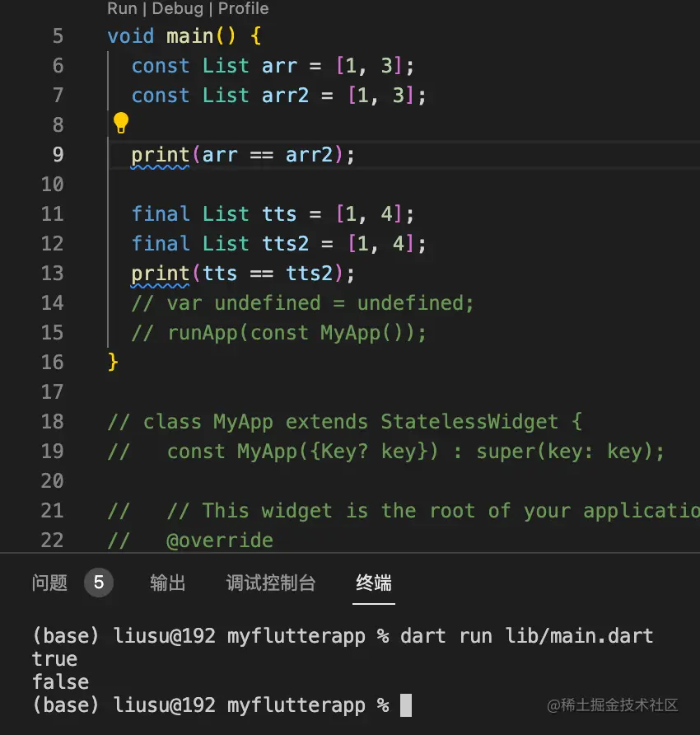Click the terminal cursor prompt

tap(406, 705)
